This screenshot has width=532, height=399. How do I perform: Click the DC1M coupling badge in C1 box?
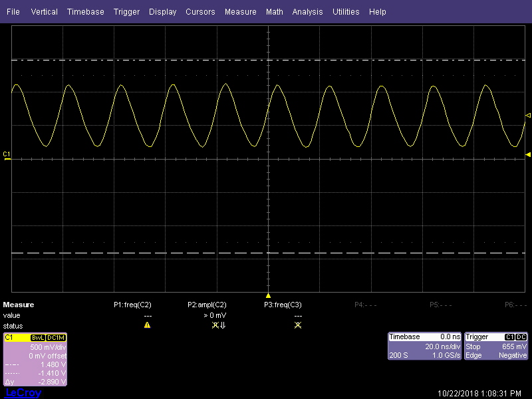pos(56,338)
